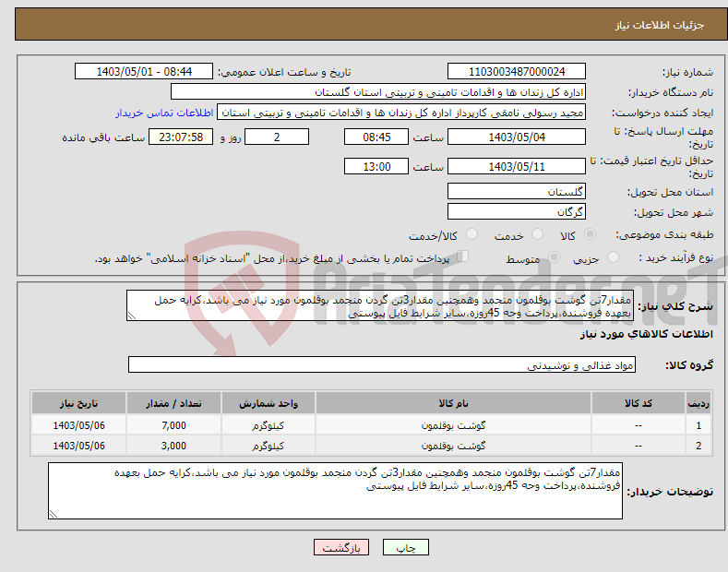Image resolution: width=728 pixels, height=572 pixels.
Task: Click the واحد شمارش column header
Action: click(x=269, y=403)
